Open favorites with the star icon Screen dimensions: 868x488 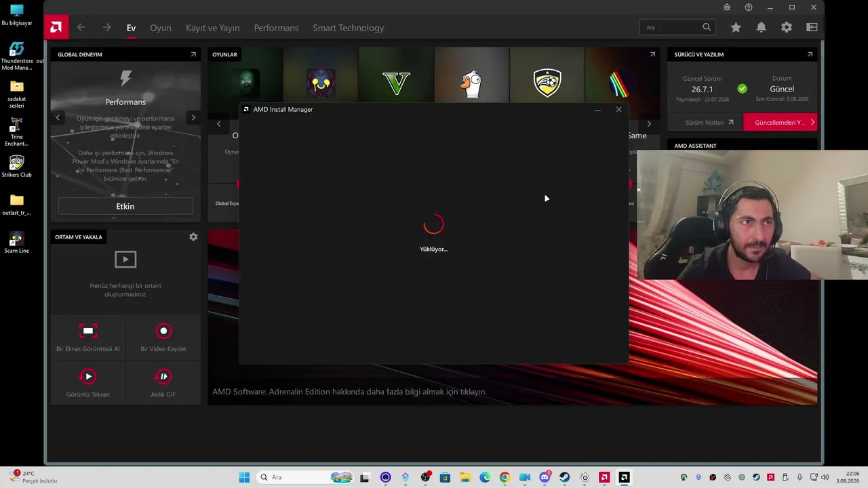pos(736,28)
